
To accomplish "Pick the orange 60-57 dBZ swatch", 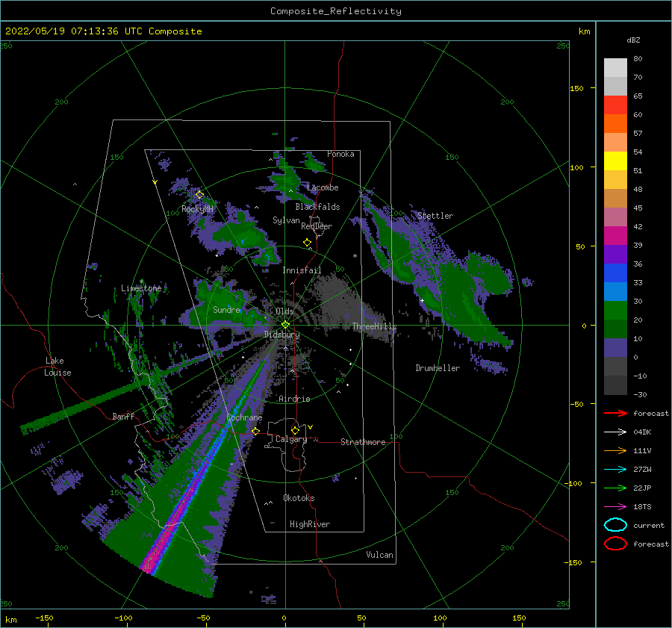I will coord(615,124).
